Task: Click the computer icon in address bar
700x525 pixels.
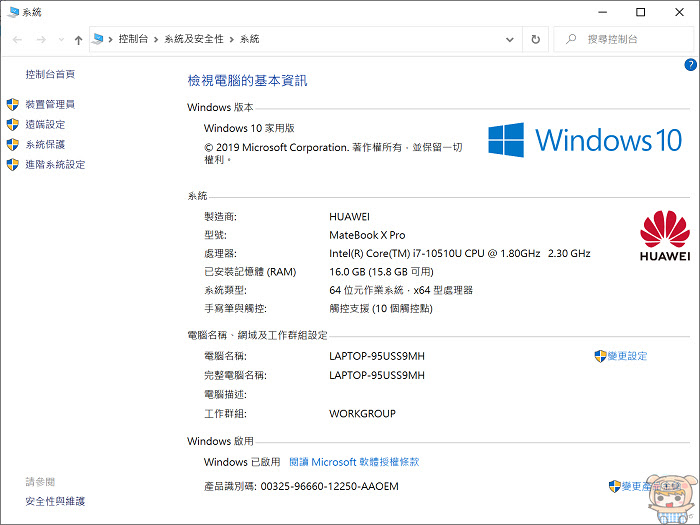Action: pos(97,39)
